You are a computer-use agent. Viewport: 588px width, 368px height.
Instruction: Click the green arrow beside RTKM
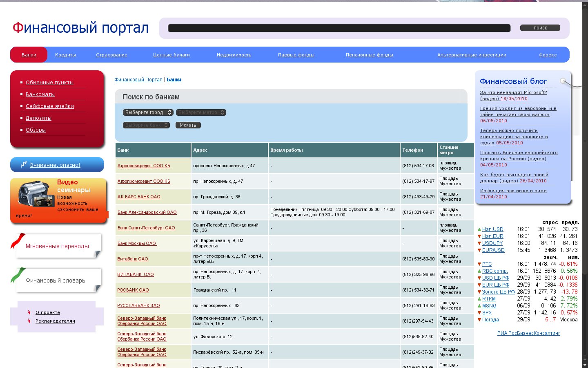pyautogui.click(x=479, y=299)
